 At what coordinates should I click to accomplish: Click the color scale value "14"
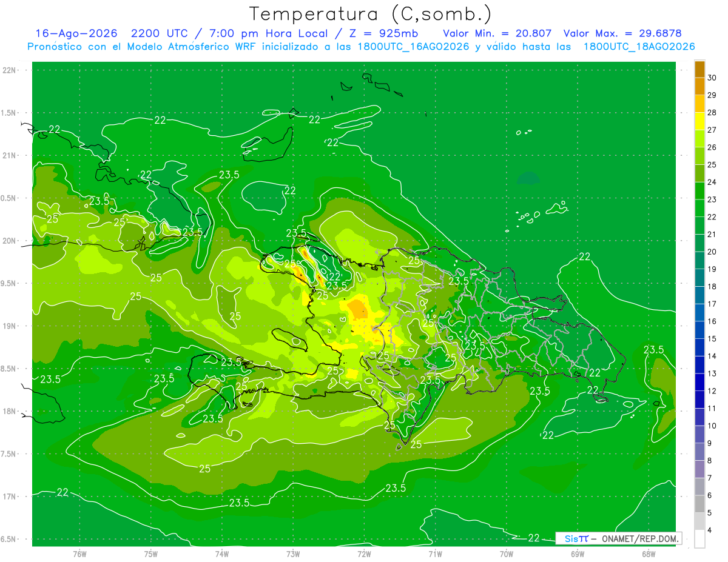click(712, 356)
